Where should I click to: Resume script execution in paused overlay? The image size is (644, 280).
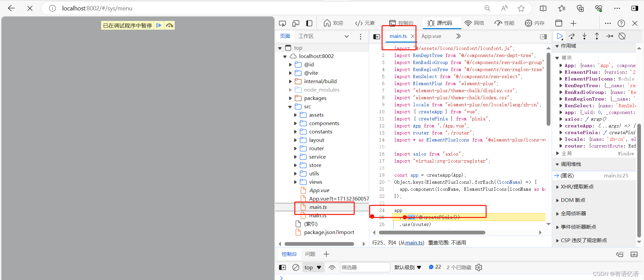pyautogui.click(x=159, y=25)
